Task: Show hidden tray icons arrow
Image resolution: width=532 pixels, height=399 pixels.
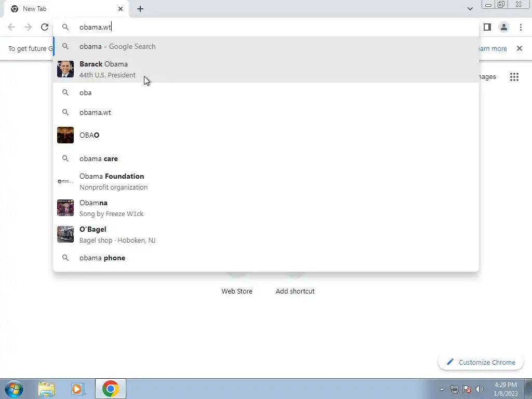Action: (442, 389)
